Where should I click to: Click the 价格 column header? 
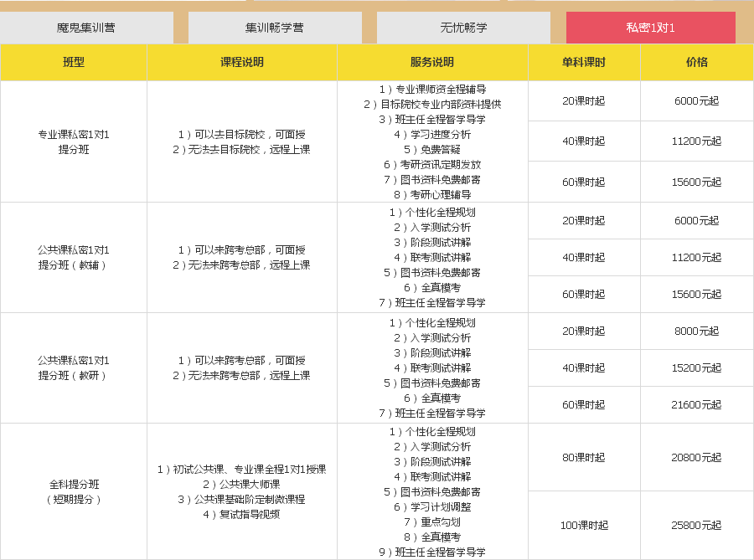[697, 62]
